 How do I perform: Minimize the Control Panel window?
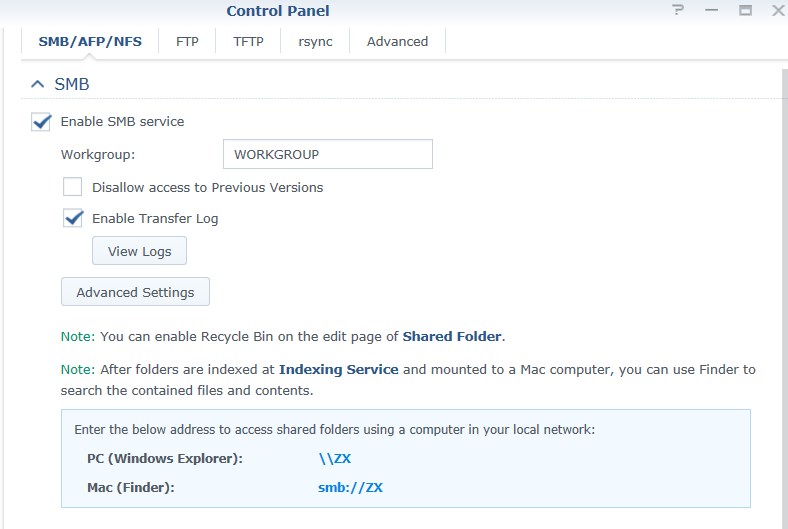[712, 10]
